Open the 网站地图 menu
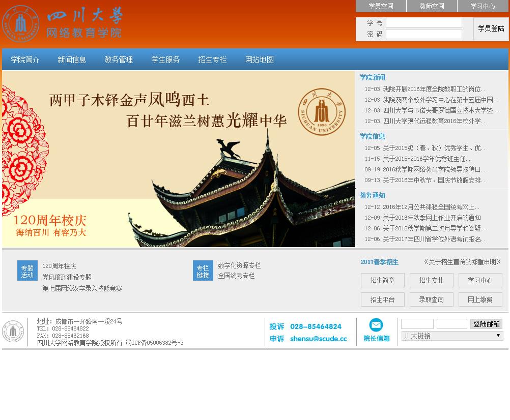This screenshot has width=510, height=420. (259, 60)
